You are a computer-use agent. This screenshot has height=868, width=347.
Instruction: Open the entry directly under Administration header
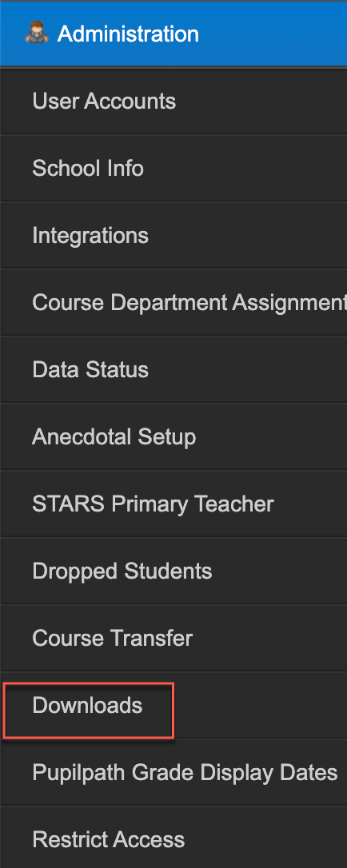(173, 101)
